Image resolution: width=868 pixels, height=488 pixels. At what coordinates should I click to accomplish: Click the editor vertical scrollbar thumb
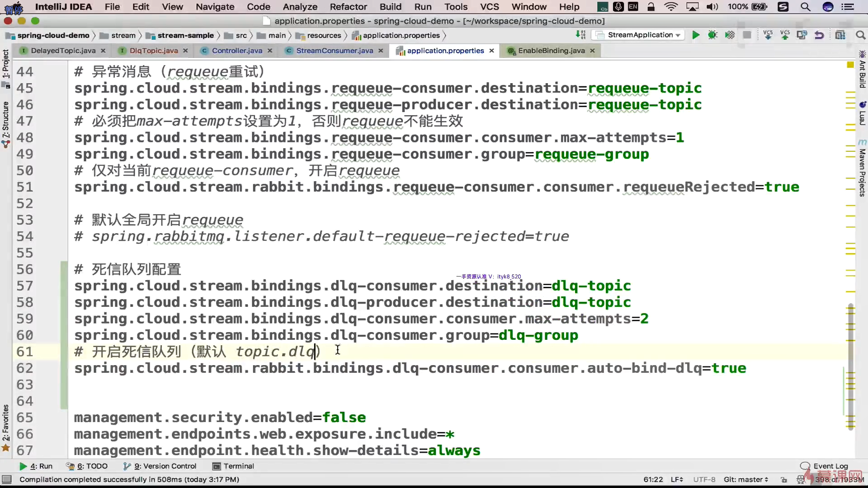[x=851, y=366]
